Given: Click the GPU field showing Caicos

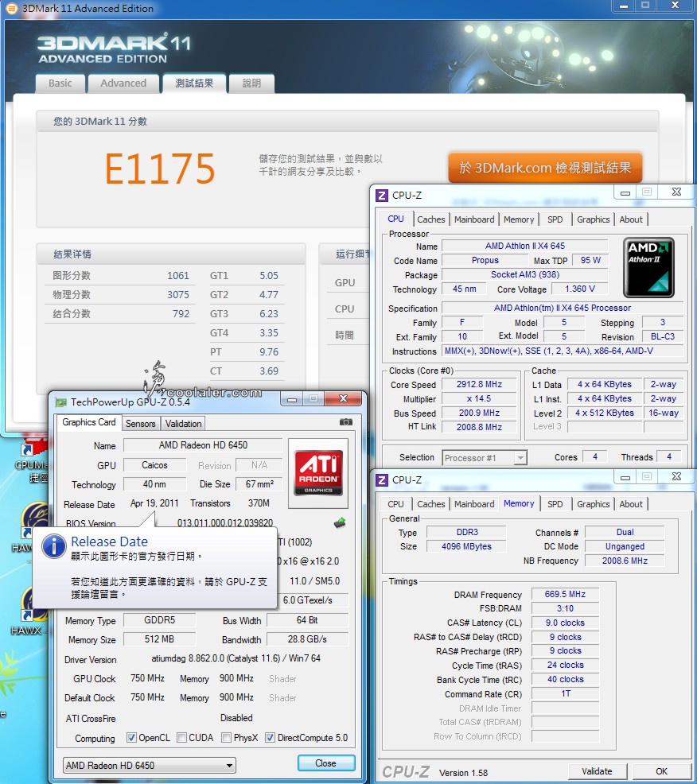Looking at the screenshot, I should tap(154, 465).
